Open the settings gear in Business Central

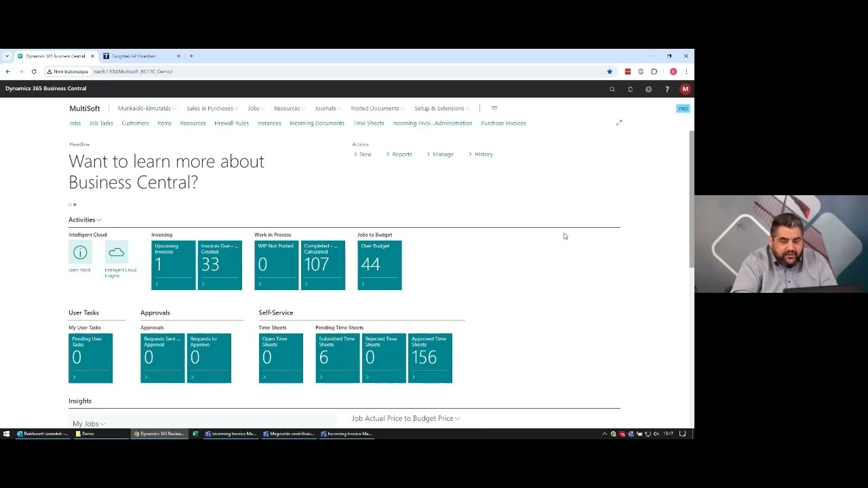pos(648,89)
